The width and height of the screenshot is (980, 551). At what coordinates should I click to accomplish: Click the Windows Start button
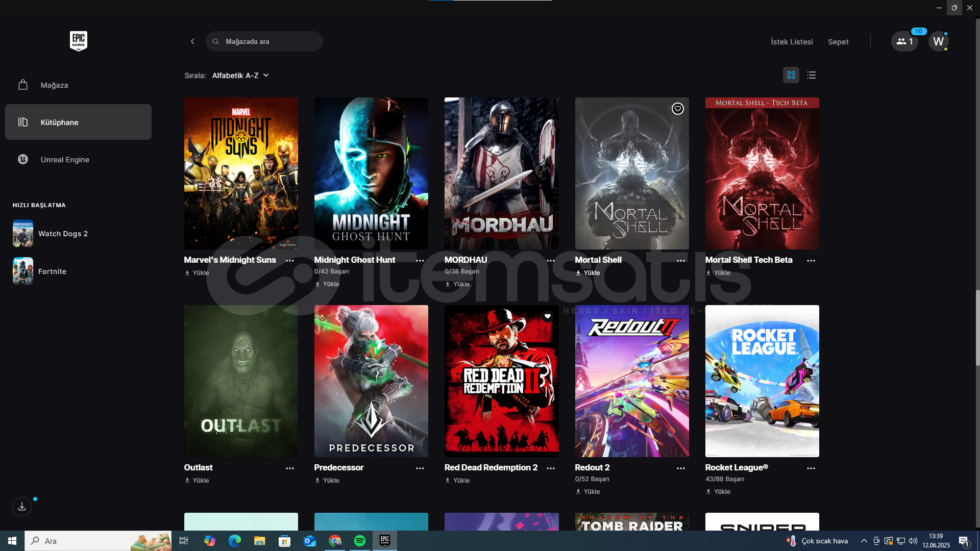point(12,541)
